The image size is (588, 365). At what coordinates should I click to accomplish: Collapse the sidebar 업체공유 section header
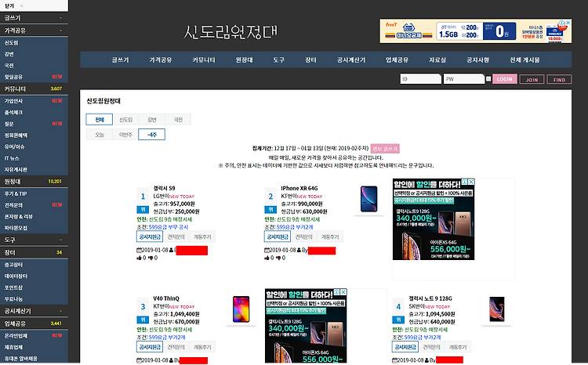34,323
